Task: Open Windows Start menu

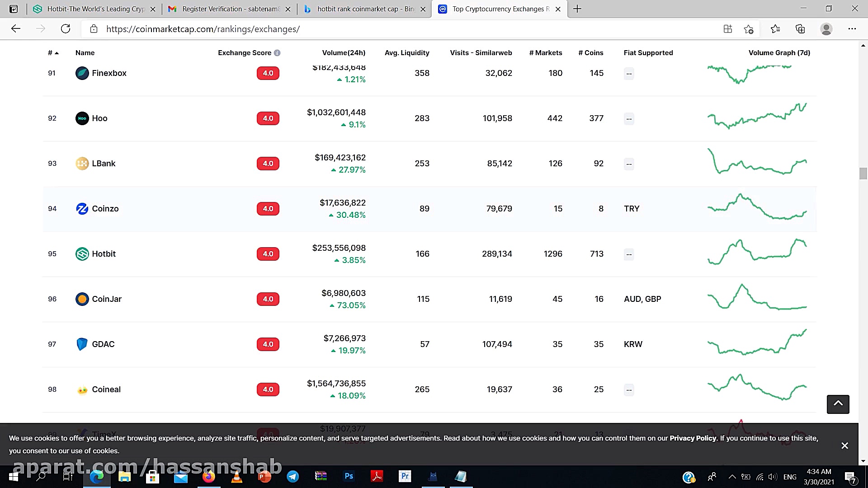Action: (13, 477)
